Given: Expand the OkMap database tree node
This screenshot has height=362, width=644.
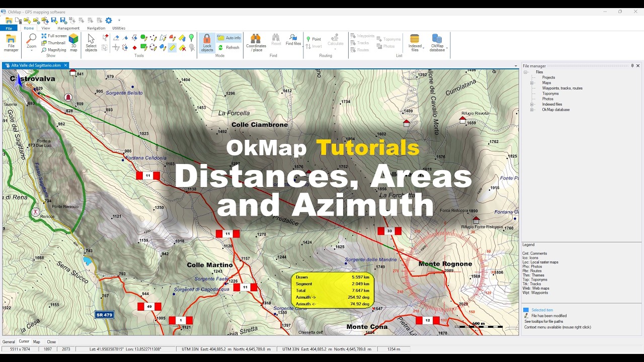Looking at the screenshot, I should click(532, 110).
